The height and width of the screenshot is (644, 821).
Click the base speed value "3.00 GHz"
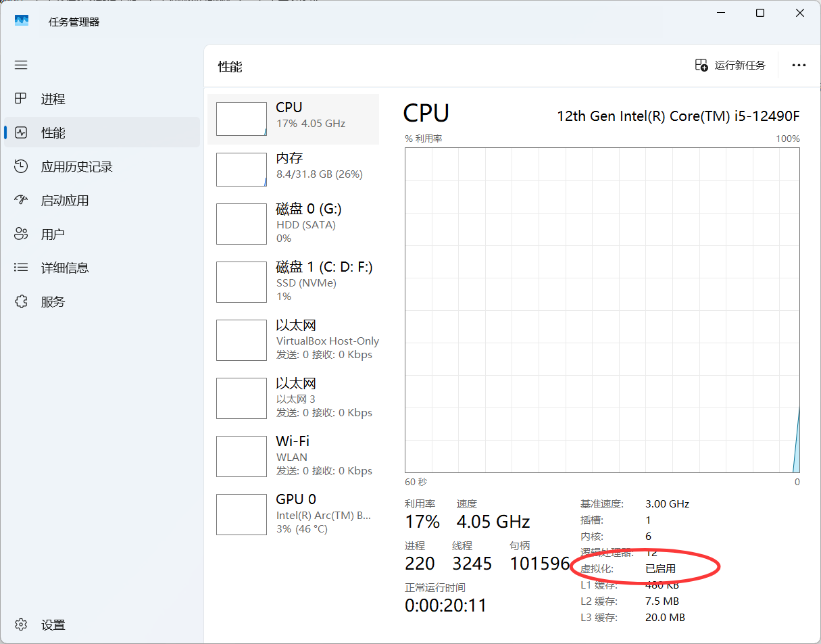[x=668, y=504]
